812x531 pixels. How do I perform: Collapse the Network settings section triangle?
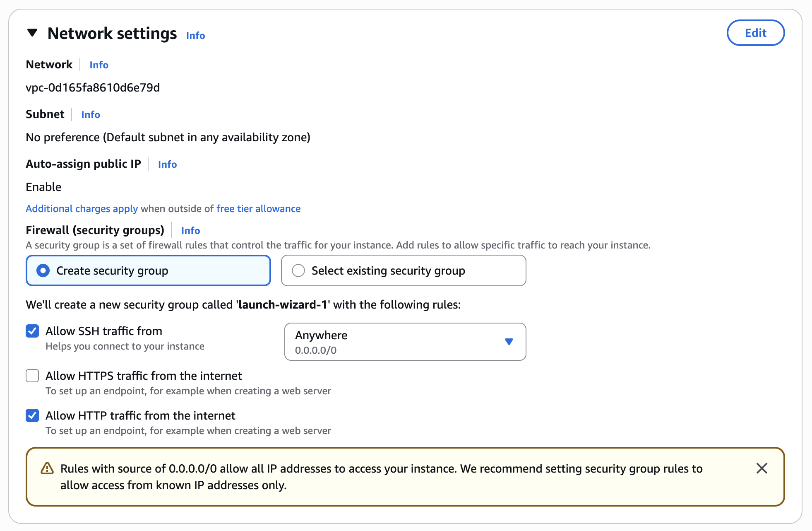(32, 33)
